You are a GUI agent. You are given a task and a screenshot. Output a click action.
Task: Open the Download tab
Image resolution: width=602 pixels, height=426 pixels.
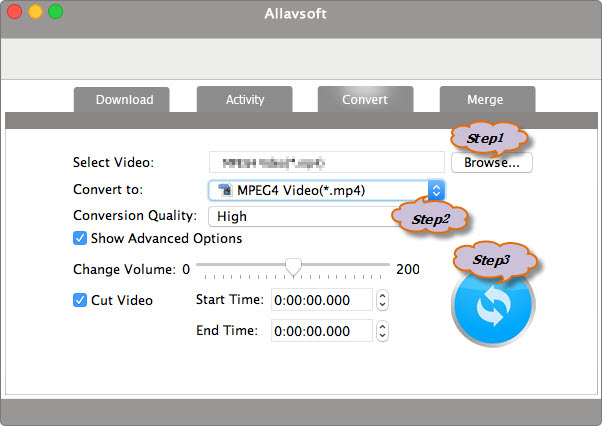[122, 100]
